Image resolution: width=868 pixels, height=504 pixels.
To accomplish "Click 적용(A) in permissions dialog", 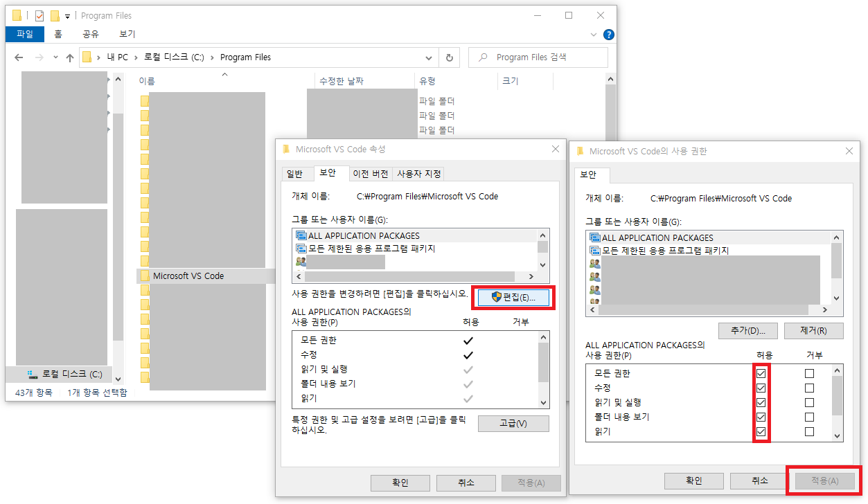I will (x=824, y=480).
